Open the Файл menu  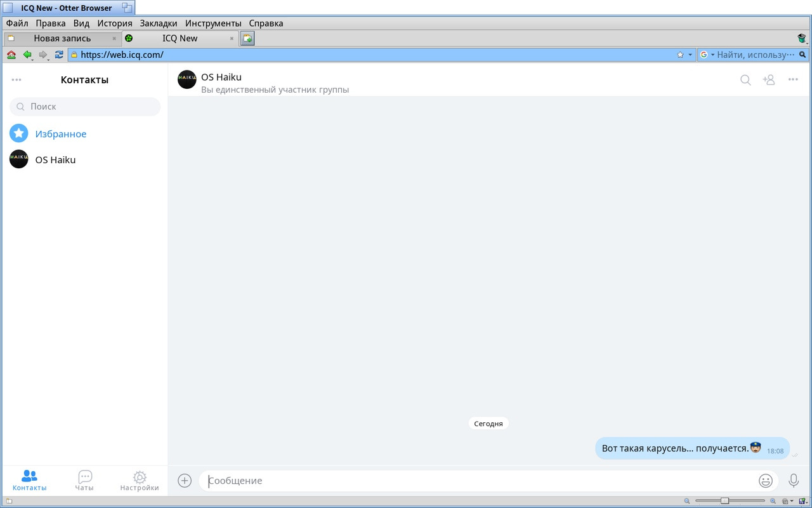[x=17, y=23]
